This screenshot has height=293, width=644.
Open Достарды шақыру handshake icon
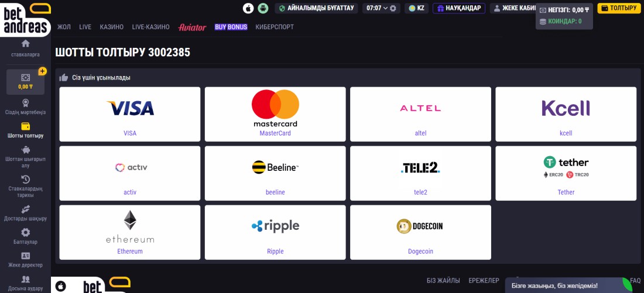pyautogui.click(x=25, y=209)
